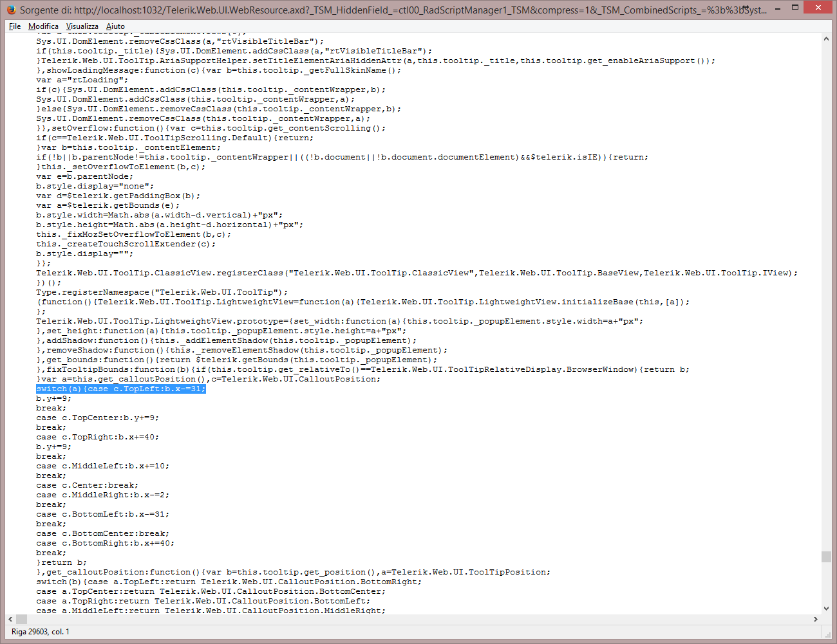Click line 'this._fixMozSetOverflowToElement(b,c);'
837x644 pixels.
click(133, 235)
